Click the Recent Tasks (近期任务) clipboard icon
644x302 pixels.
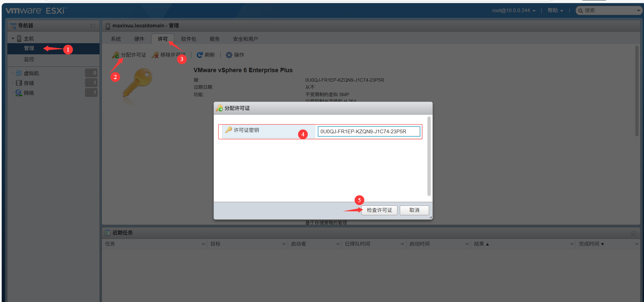pos(107,233)
